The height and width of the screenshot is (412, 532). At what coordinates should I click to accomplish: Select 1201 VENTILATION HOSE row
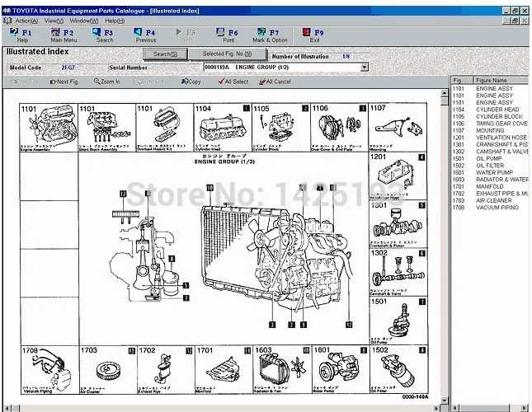tap(490, 138)
